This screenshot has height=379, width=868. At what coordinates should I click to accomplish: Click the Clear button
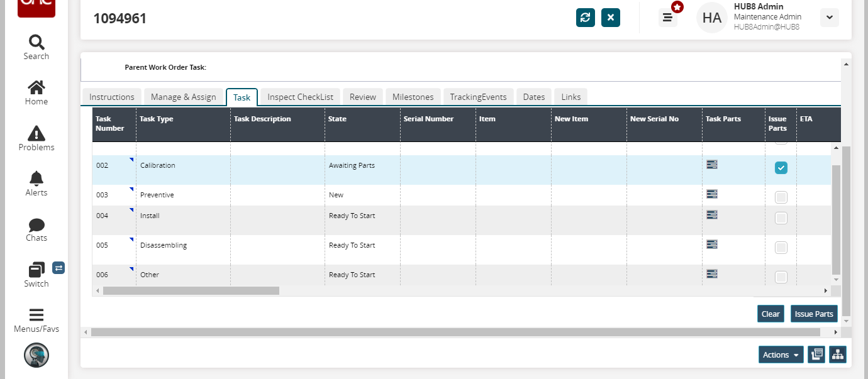(770, 314)
